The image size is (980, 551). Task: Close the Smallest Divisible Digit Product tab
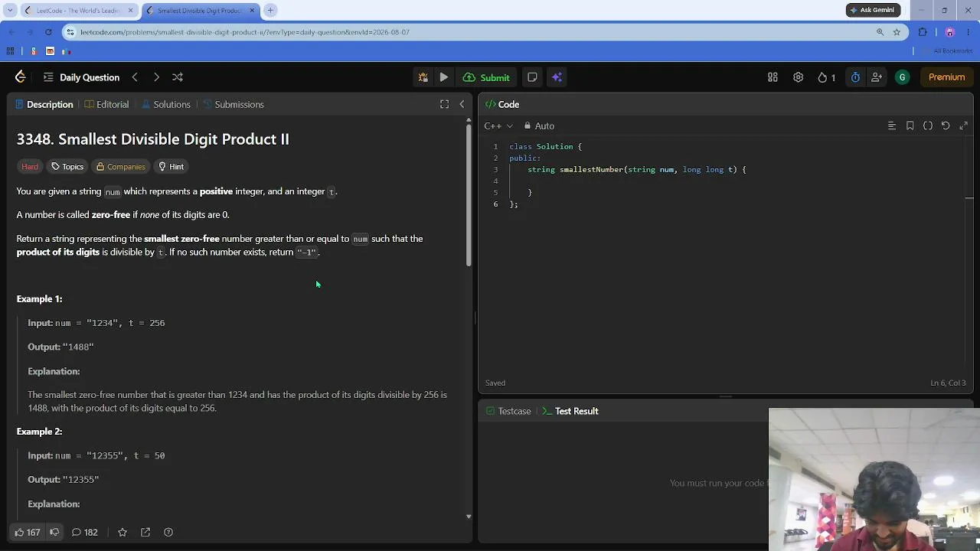252,10
